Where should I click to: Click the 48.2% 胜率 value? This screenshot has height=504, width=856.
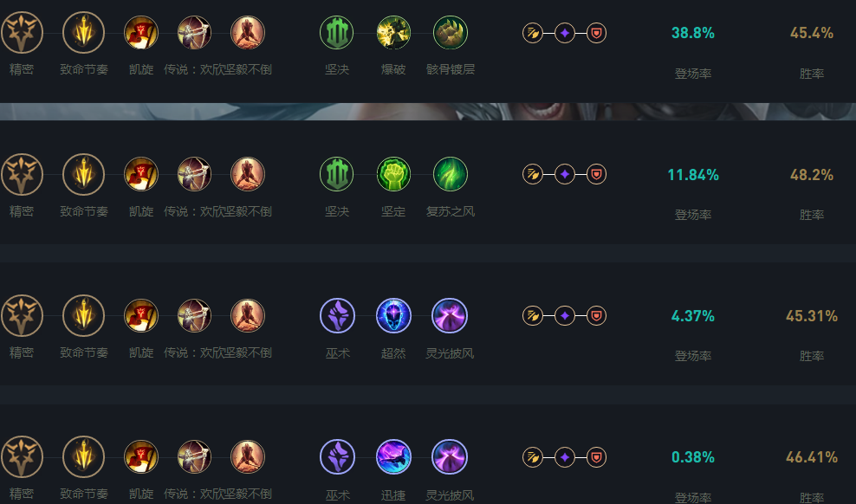point(812,175)
